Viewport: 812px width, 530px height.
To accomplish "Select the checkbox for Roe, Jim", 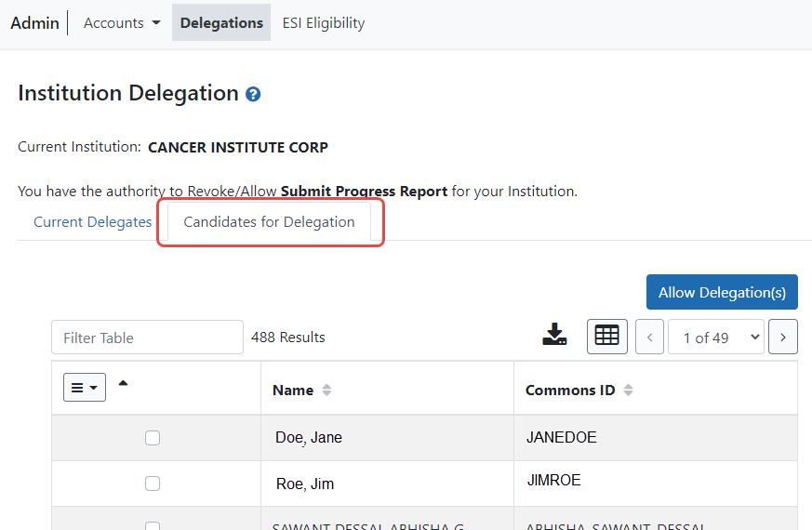I will 153,484.
